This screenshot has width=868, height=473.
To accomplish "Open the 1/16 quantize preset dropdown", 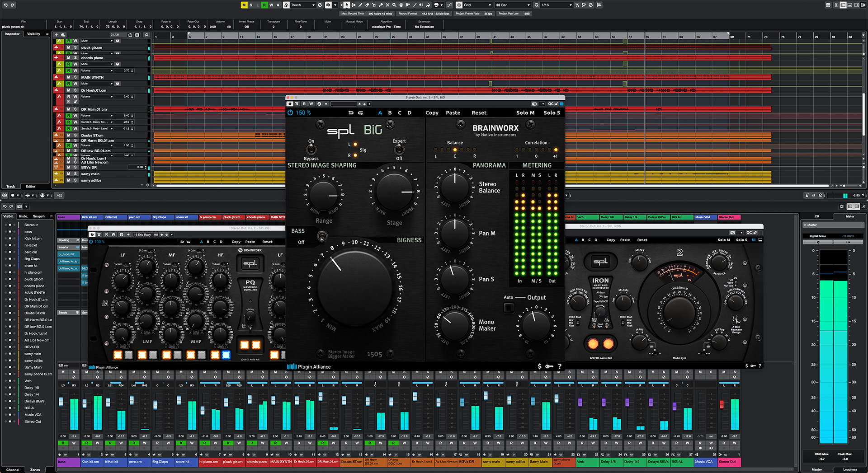I will 557,5.
